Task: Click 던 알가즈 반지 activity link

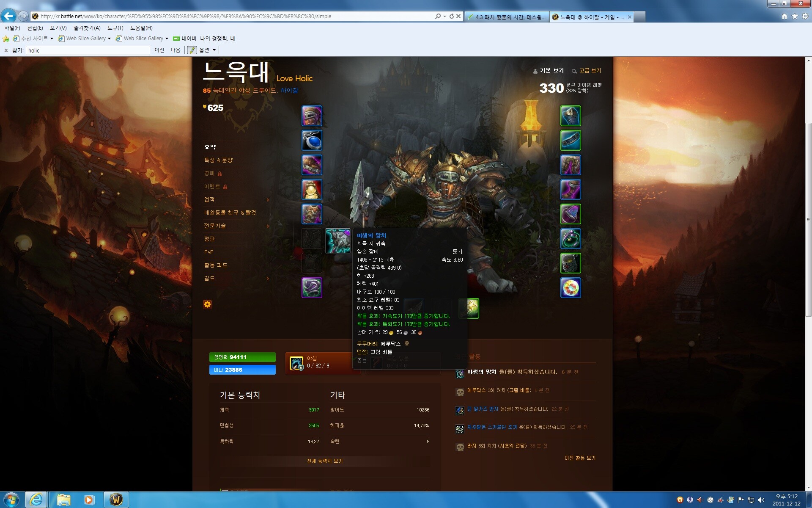Action: pos(483,409)
